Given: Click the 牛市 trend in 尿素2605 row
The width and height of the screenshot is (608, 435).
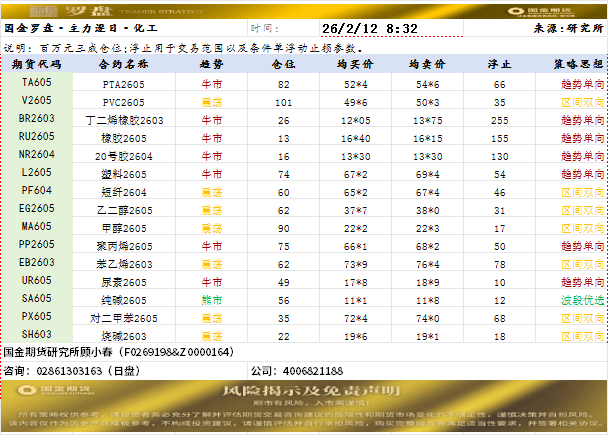Looking at the screenshot, I should (x=211, y=282).
